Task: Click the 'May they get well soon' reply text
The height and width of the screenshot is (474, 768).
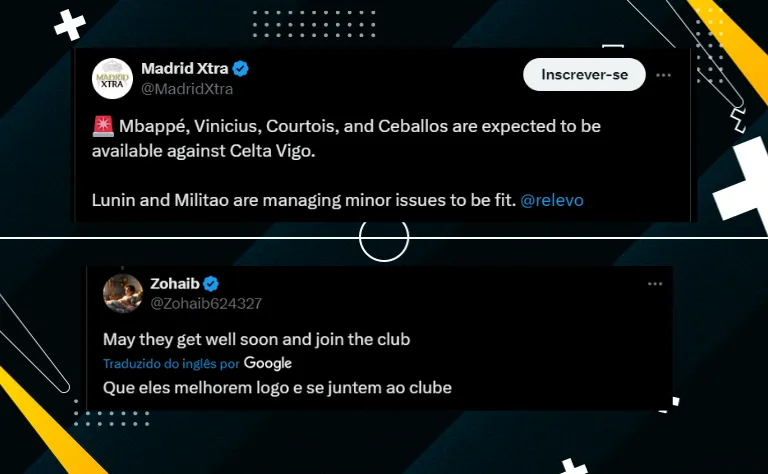Action: click(257, 339)
